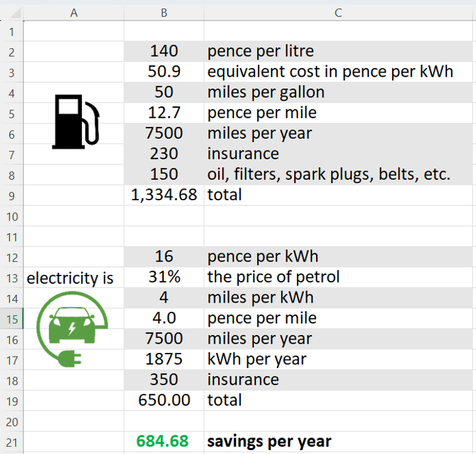Select cell with 140 pence per litre value

(x=163, y=51)
